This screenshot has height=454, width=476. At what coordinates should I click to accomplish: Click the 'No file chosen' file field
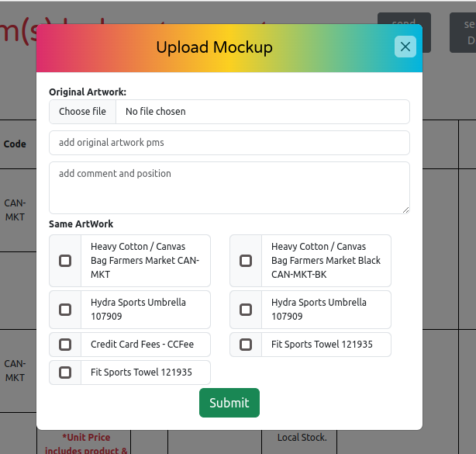(x=262, y=112)
